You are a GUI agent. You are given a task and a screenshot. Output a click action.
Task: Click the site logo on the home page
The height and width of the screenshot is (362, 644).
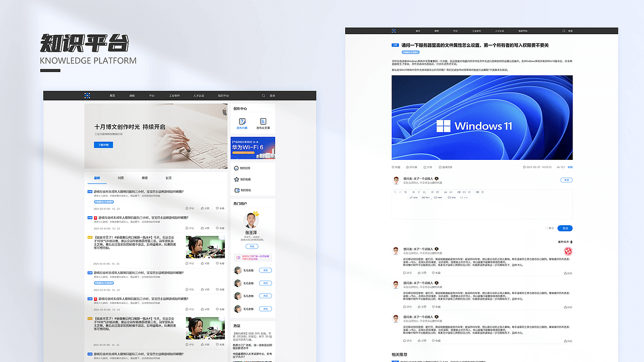87,96
